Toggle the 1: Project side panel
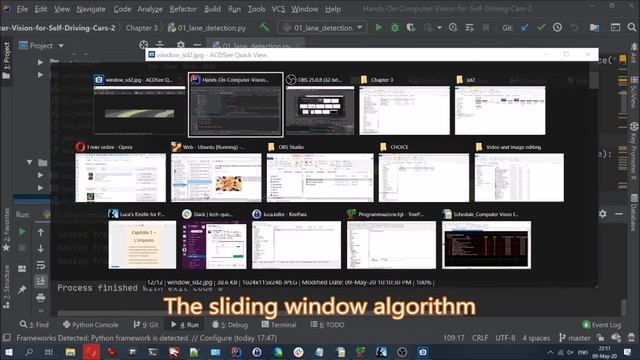Screen dimensions: 640x360 point(6,60)
